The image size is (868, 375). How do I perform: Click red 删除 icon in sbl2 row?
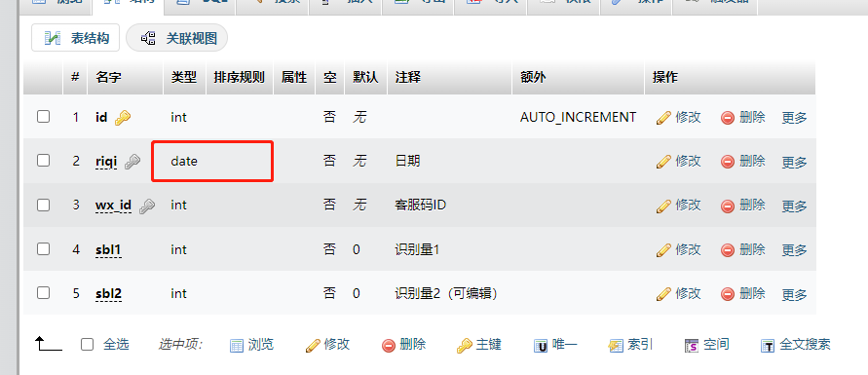tap(728, 294)
